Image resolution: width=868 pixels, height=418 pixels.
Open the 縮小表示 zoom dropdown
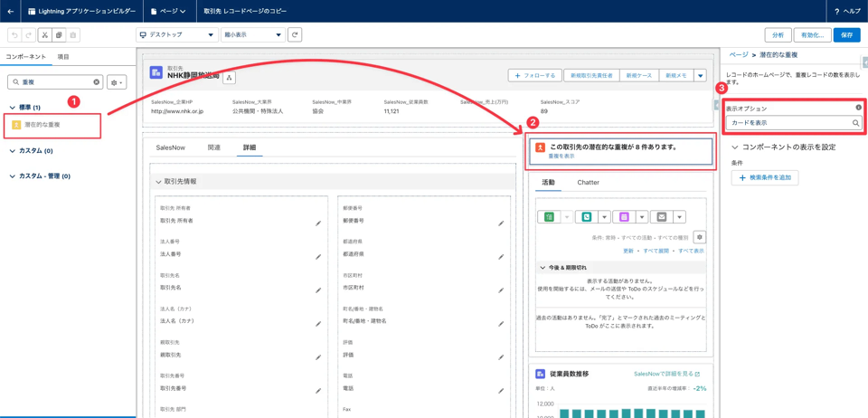coord(253,35)
